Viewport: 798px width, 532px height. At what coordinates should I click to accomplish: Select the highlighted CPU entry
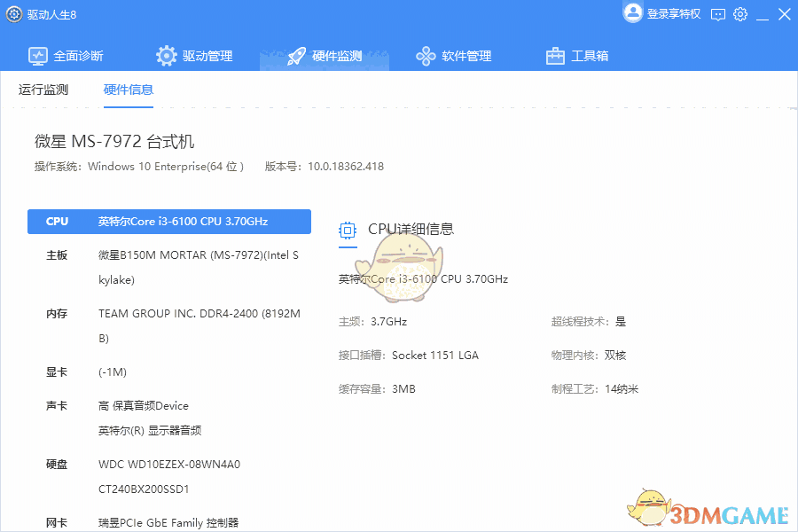pyautogui.click(x=170, y=221)
